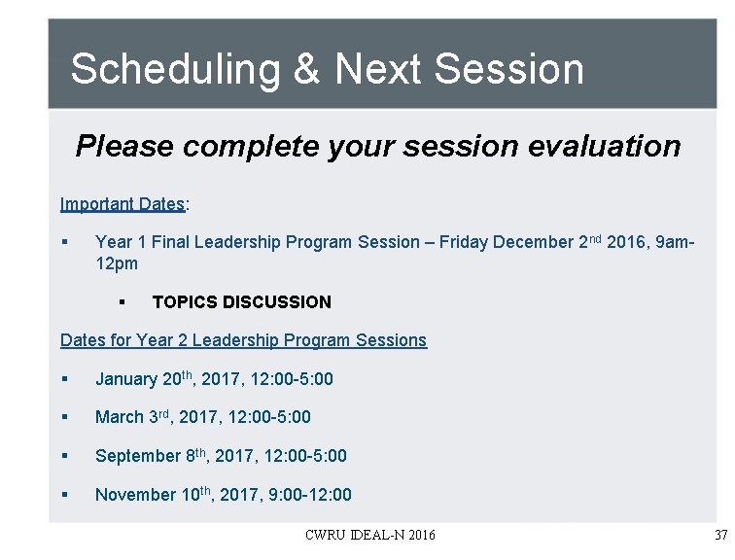
Task: Click the dark gray title banner area
Action: pos(382,64)
